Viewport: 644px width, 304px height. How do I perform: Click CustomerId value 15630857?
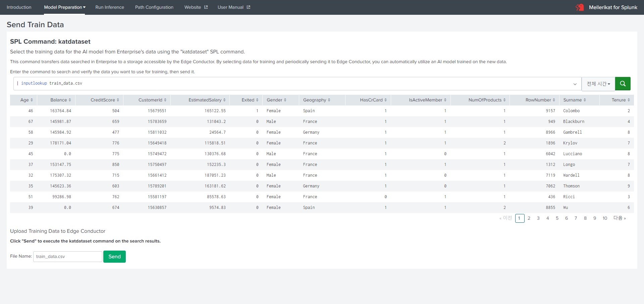coord(157,208)
